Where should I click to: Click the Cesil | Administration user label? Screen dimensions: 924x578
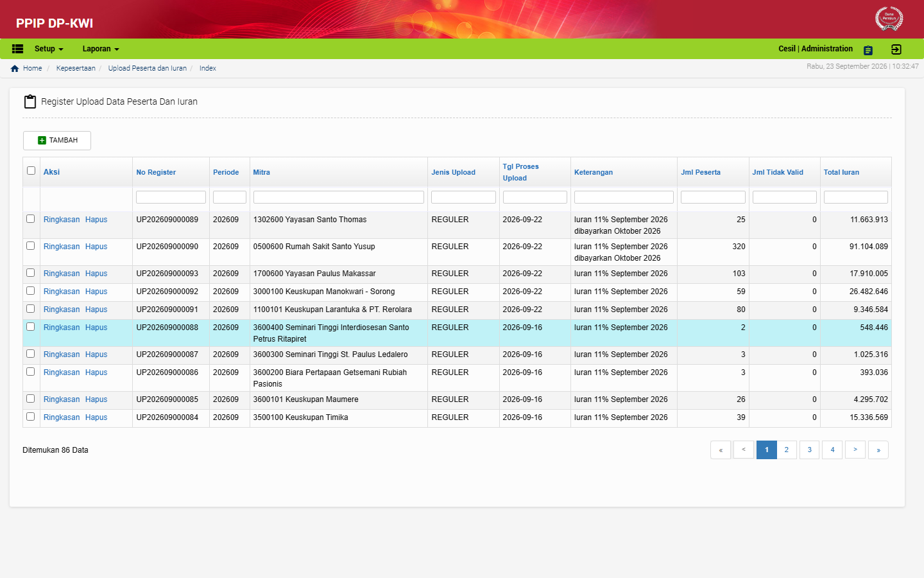tap(816, 49)
